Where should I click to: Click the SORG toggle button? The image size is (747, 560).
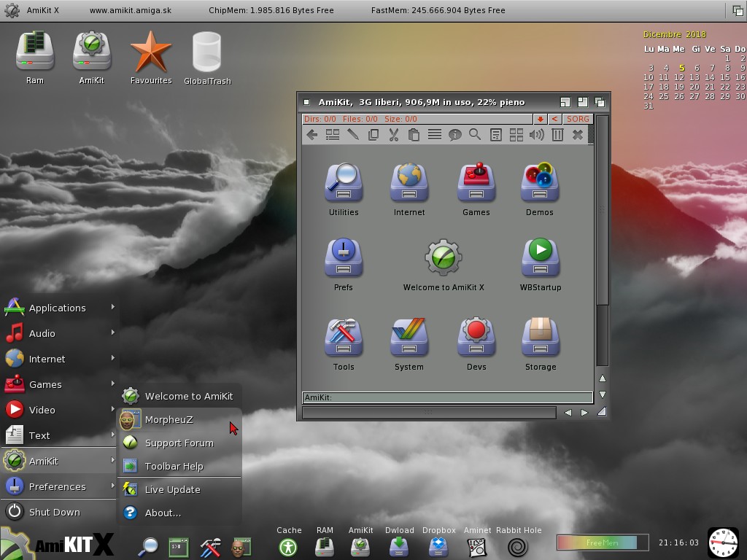(577, 119)
